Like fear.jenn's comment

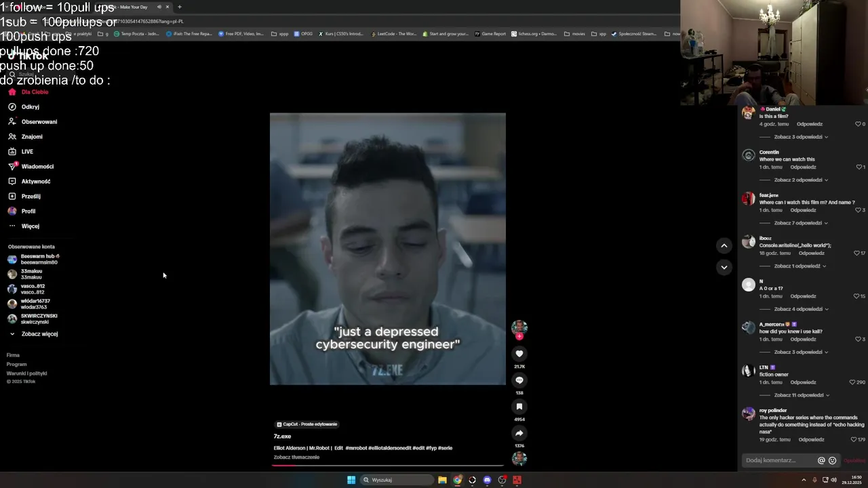[x=858, y=210]
